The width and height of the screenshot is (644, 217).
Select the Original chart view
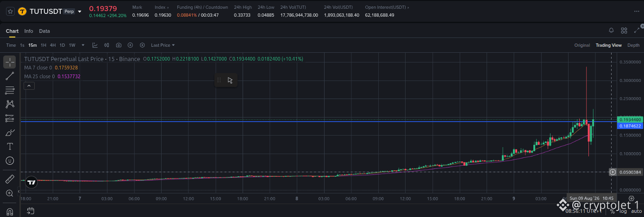click(582, 45)
